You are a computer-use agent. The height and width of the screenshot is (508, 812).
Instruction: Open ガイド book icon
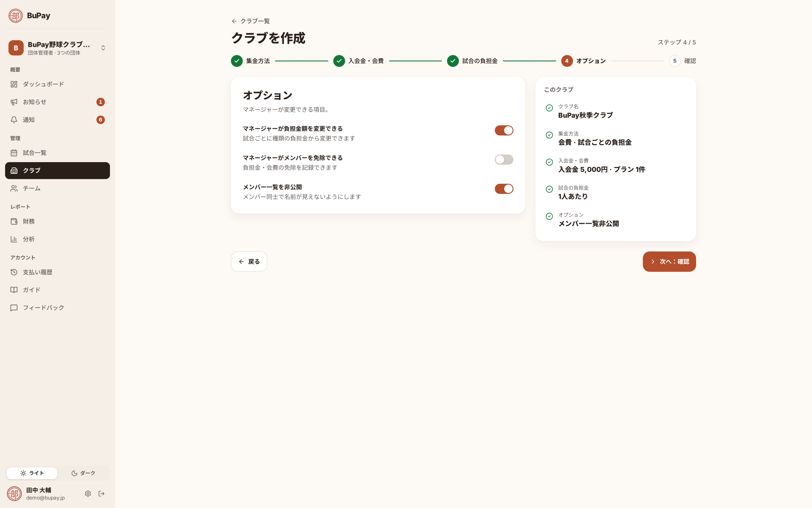[14, 290]
